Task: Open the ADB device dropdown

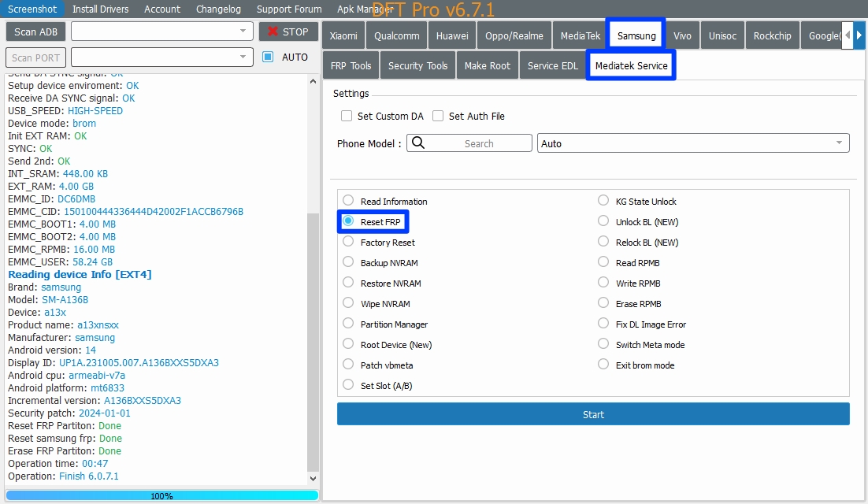Action: coord(162,31)
